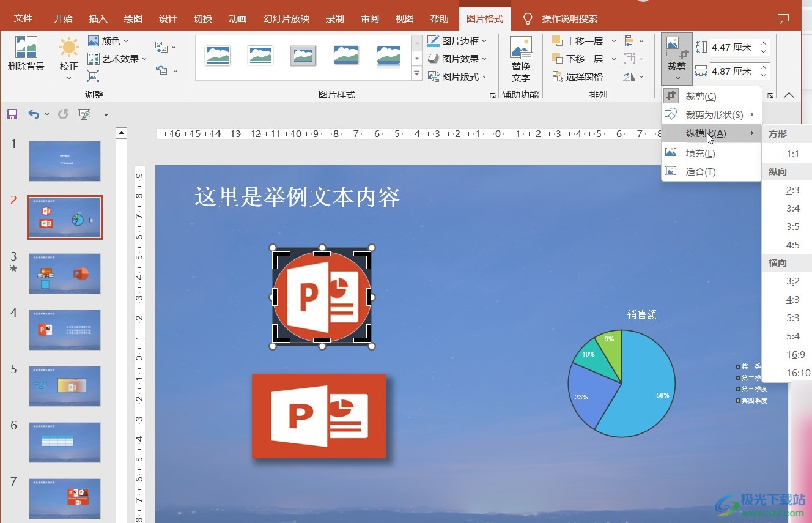Open the 图片样式 dialog launcher
Screen dimensions: 812x523
coord(492,95)
